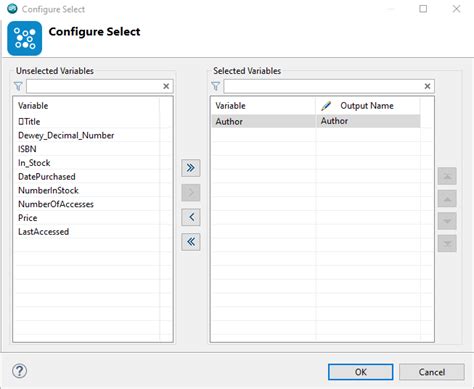The image size is (474, 389).
Task: Click the Unselected Variables filter funnel icon
Action: click(18, 86)
